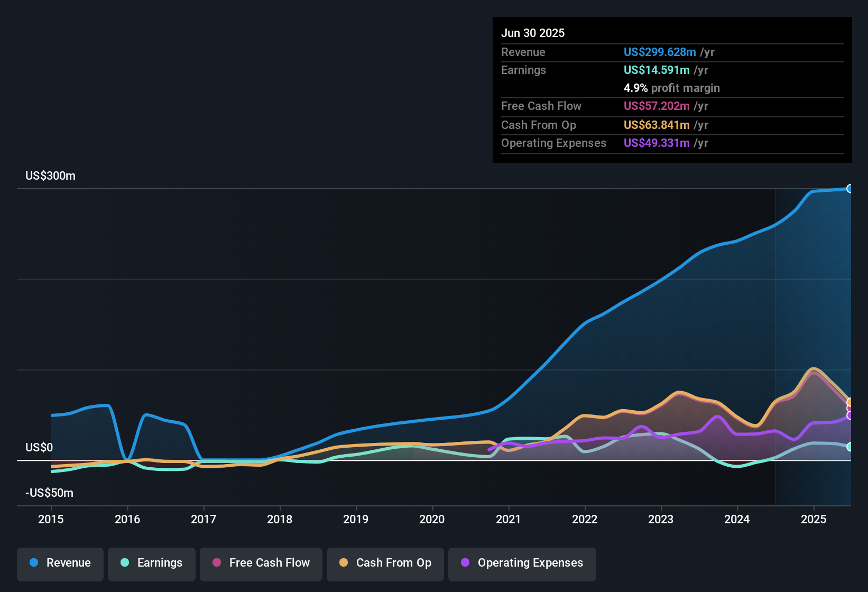The height and width of the screenshot is (592, 868).
Task: Click the orange Cash From Op legend dot
Action: pos(344,562)
